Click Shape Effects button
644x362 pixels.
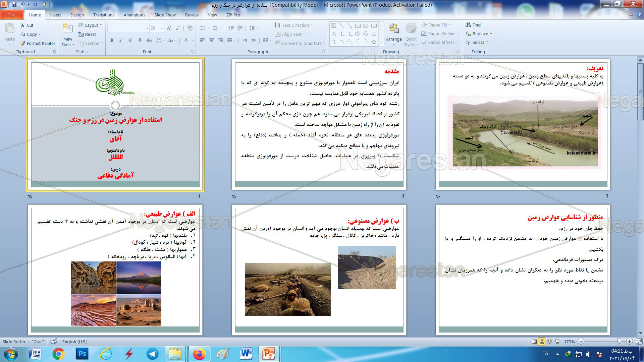(x=440, y=42)
